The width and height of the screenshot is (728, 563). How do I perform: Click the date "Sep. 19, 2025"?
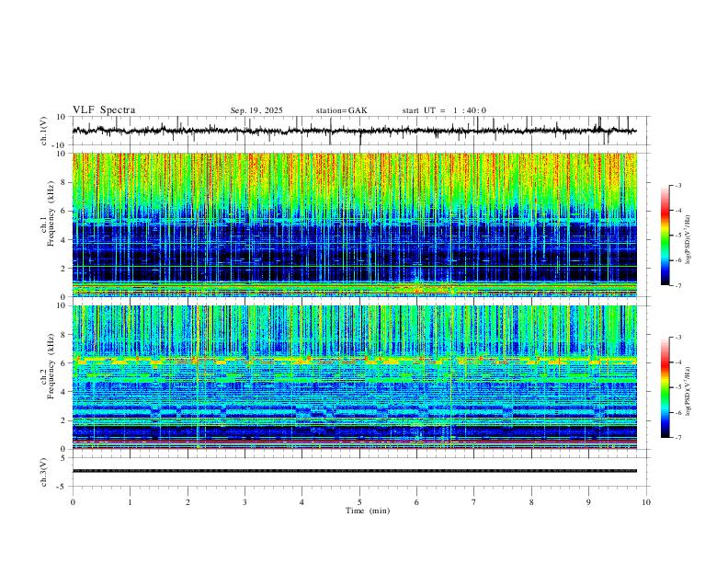(x=256, y=110)
